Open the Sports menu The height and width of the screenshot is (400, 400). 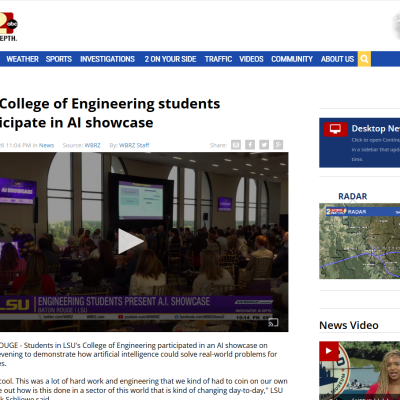[59, 59]
